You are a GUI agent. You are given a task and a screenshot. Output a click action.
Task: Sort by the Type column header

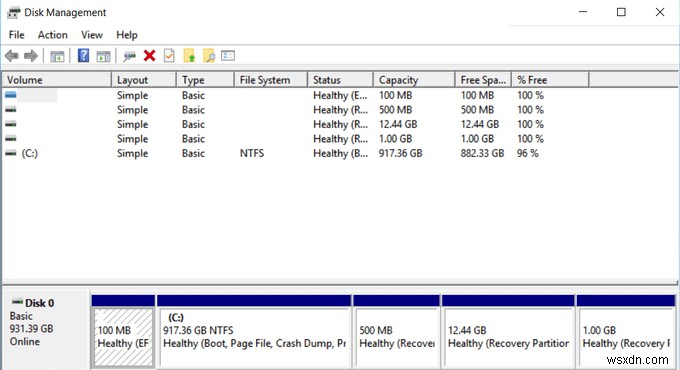point(205,80)
